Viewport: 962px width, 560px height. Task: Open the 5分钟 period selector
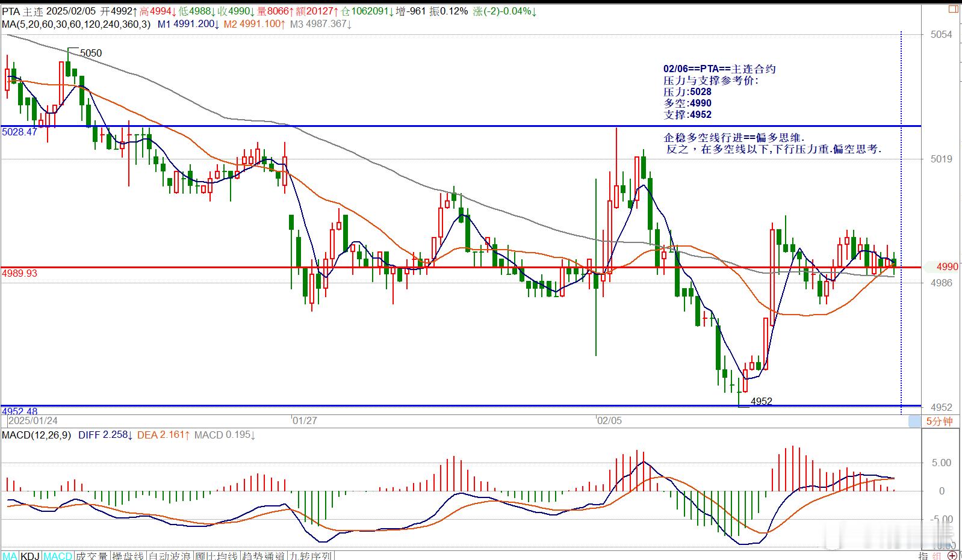(x=939, y=421)
